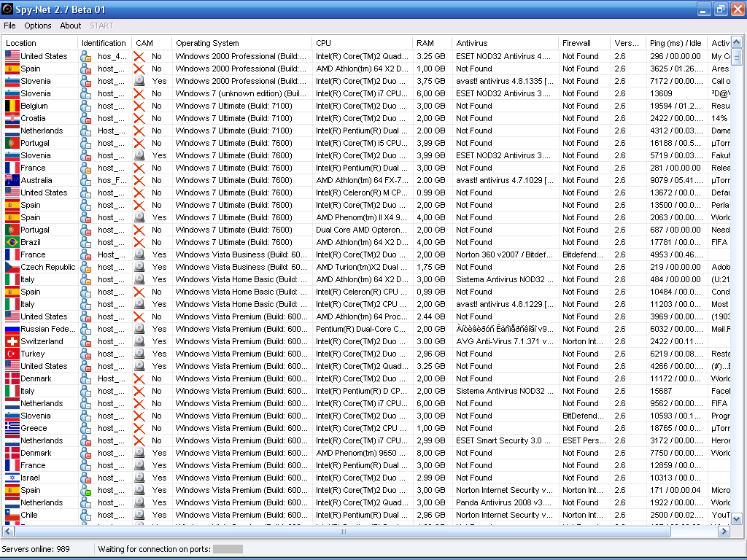Click the red X icon in Belgium row
Image resolution: width=747 pixels, height=560 pixels.
(139, 106)
